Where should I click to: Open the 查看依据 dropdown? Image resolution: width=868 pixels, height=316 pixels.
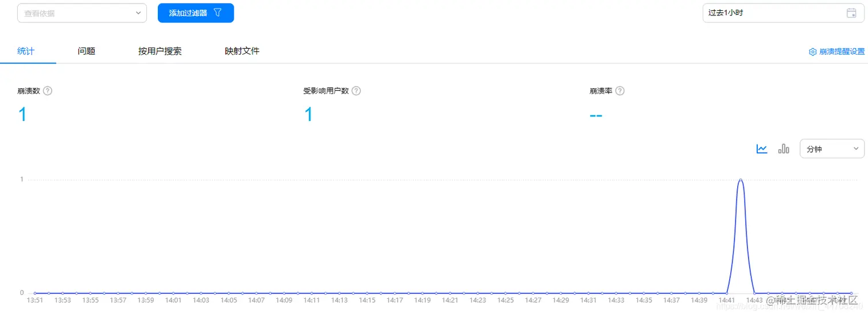[x=82, y=13]
